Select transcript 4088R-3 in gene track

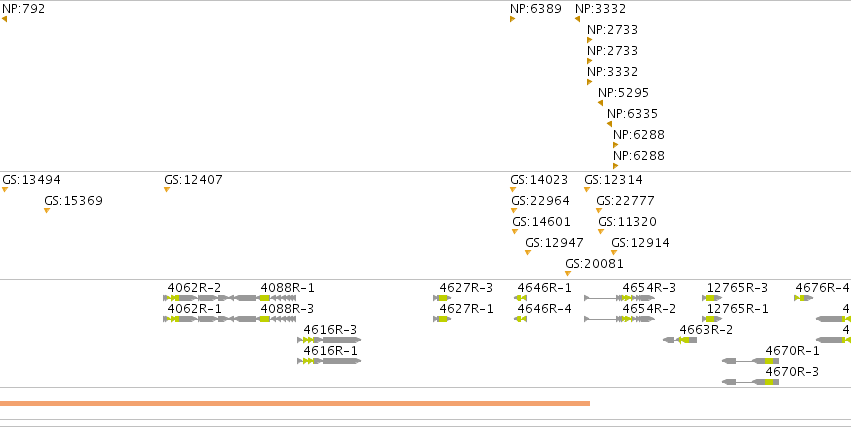click(262, 319)
